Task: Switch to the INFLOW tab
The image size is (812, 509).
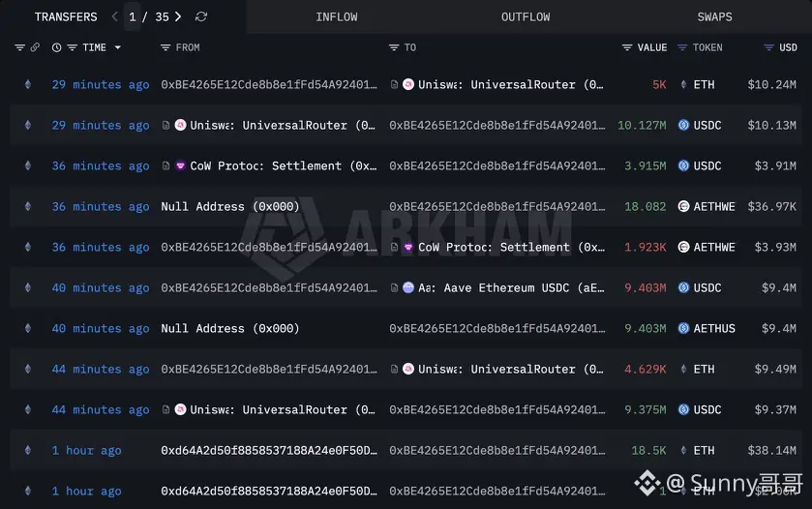Action: 337,17
